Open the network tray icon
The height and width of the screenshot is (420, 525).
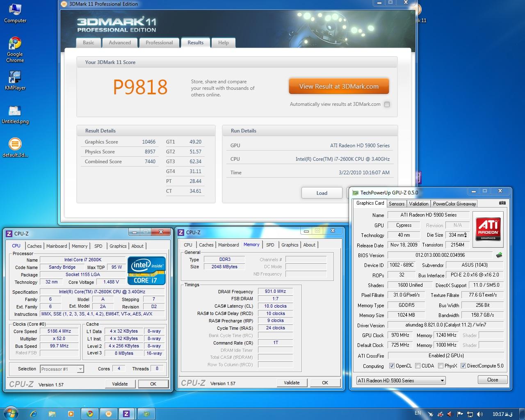(x=470, y=414)
